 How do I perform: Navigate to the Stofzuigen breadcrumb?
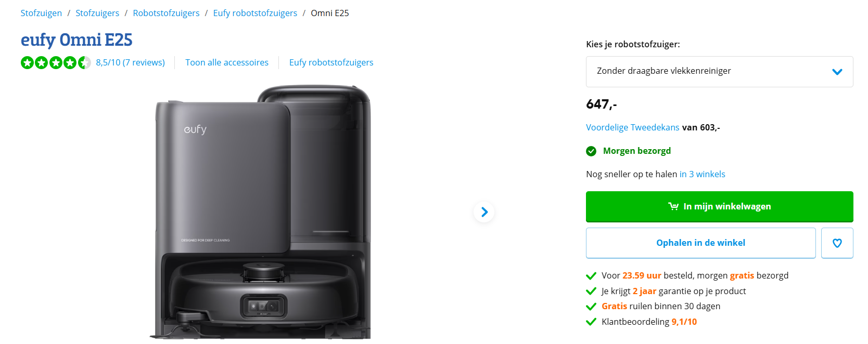(41, 12)
